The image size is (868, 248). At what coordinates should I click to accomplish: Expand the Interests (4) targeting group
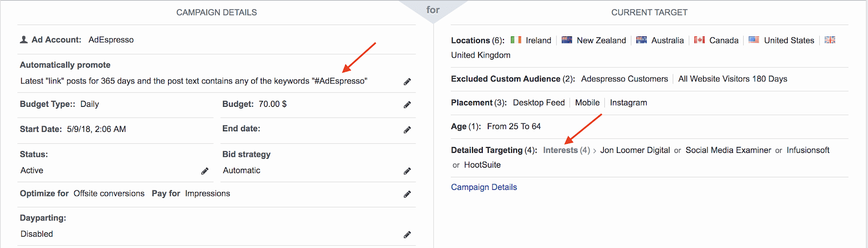566,150
